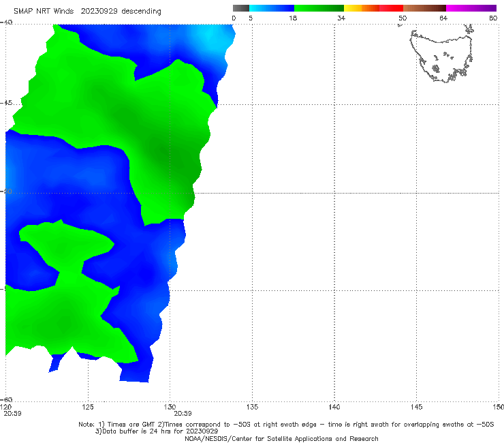Image resolution: width=504 pixels, height=443 pixels.
Task: Click the swath time '20:59' under 120
Action: coord(12,414)
